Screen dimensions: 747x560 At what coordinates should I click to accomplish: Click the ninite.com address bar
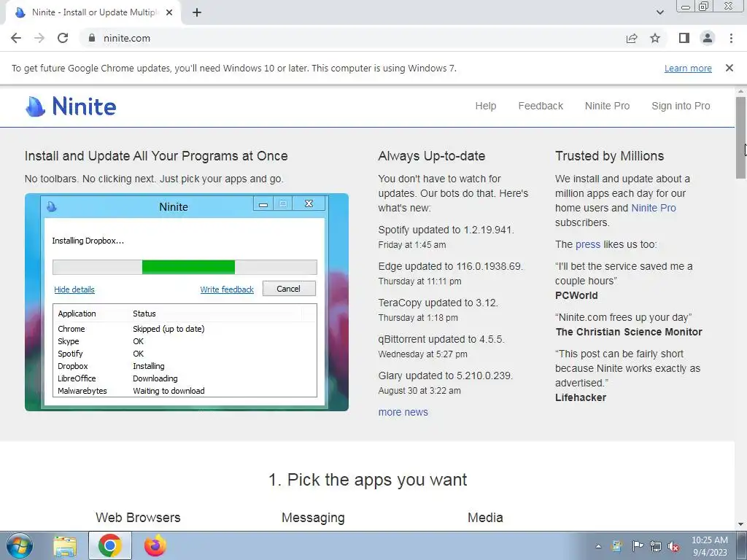point(352,38)
